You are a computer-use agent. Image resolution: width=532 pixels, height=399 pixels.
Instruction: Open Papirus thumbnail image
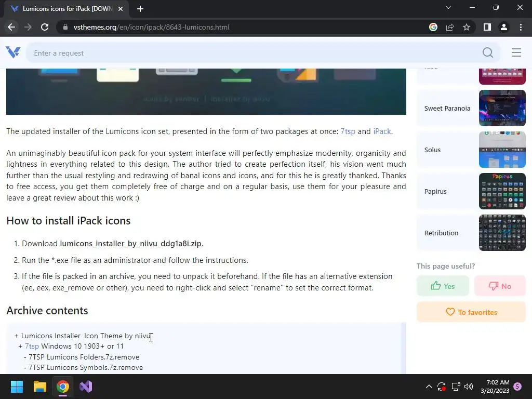[502, 191]
